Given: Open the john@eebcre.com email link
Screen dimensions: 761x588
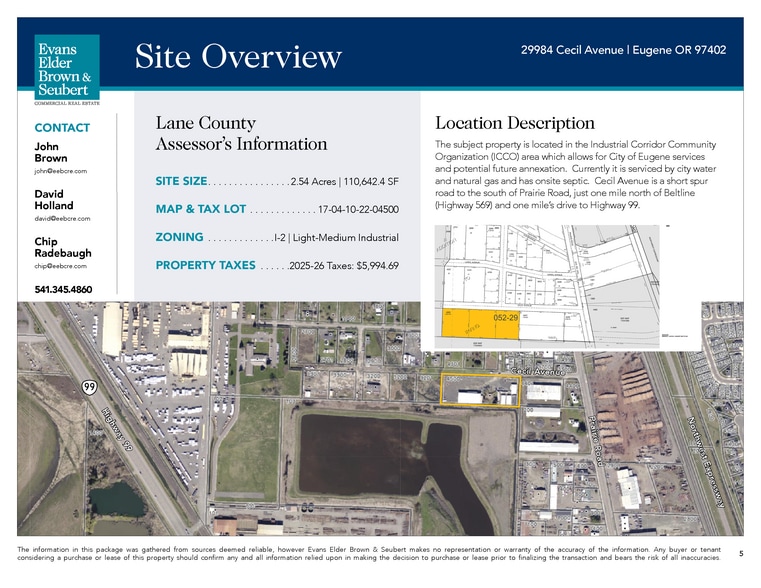Looking at the screenshot, I should click(61, 172).
